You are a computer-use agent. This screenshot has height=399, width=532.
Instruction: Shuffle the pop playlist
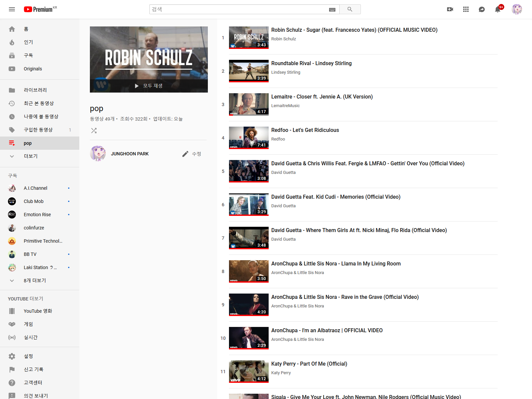pyautogui.click(x=94, y=131)
